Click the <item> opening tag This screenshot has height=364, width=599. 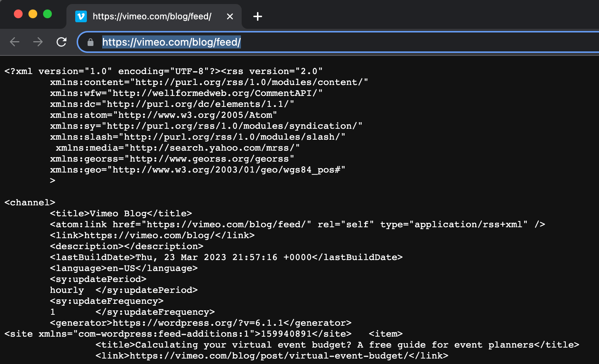(385, 334)
